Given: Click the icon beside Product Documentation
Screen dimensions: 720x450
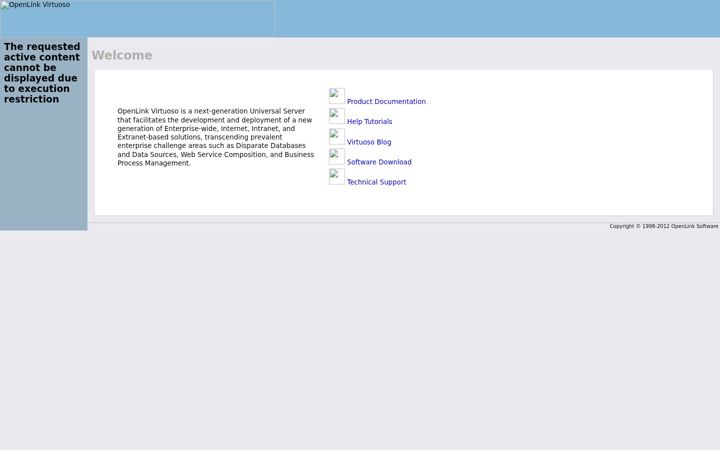Looking at the screenshot, I should coord(337,96).
